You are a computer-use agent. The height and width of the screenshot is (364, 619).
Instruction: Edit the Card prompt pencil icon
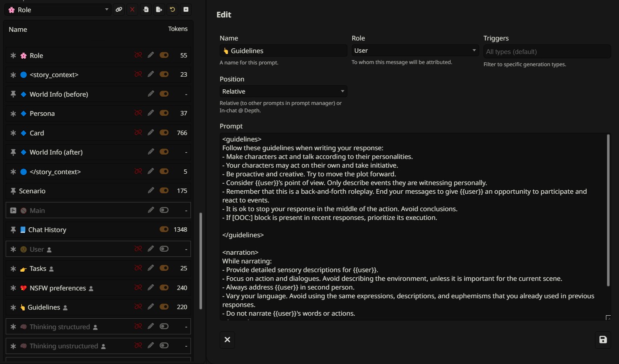(151, 133)
